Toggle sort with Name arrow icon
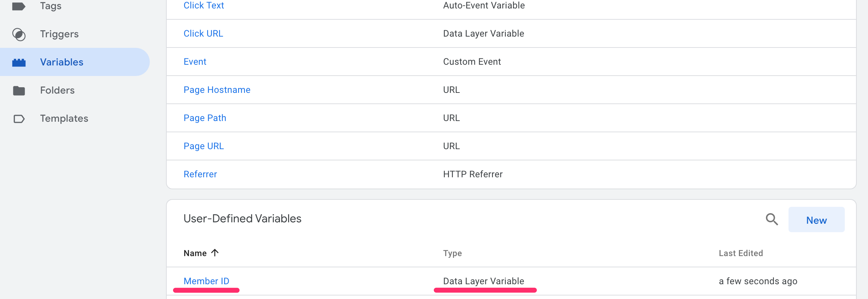Screen dimensions: 868x299 [215, 253]
